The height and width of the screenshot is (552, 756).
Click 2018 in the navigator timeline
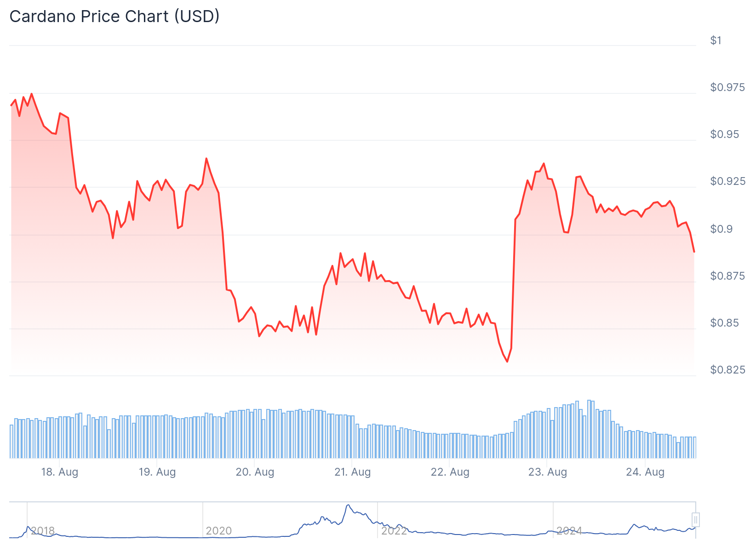click(43, 531)
